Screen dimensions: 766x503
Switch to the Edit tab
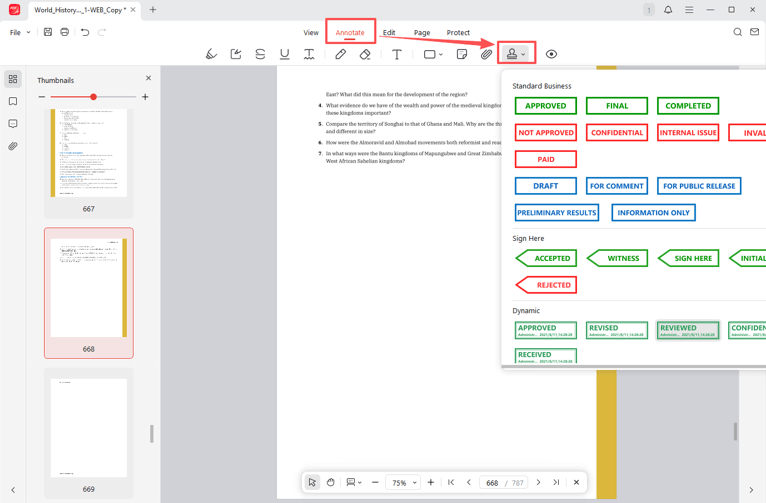click(389, 33)
